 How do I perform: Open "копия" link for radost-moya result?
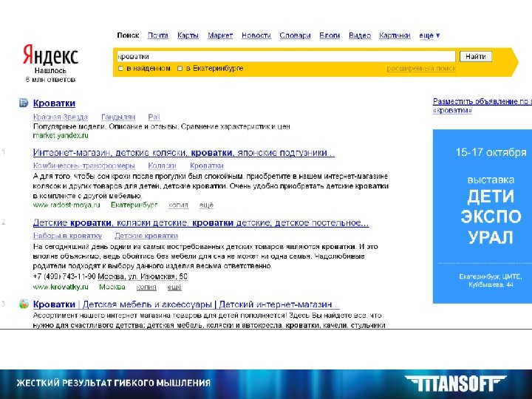(178, 205)
